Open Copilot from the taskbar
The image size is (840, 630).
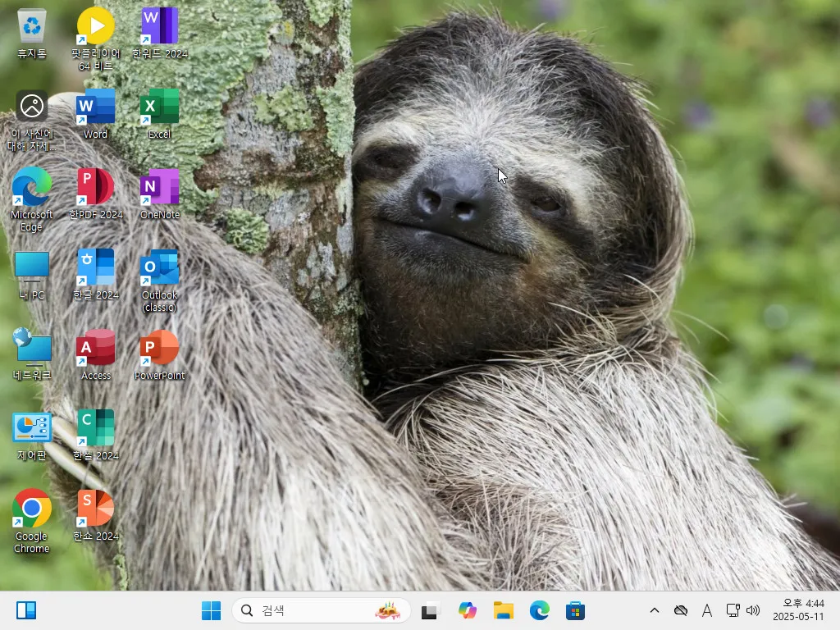(x=468, y=610)
